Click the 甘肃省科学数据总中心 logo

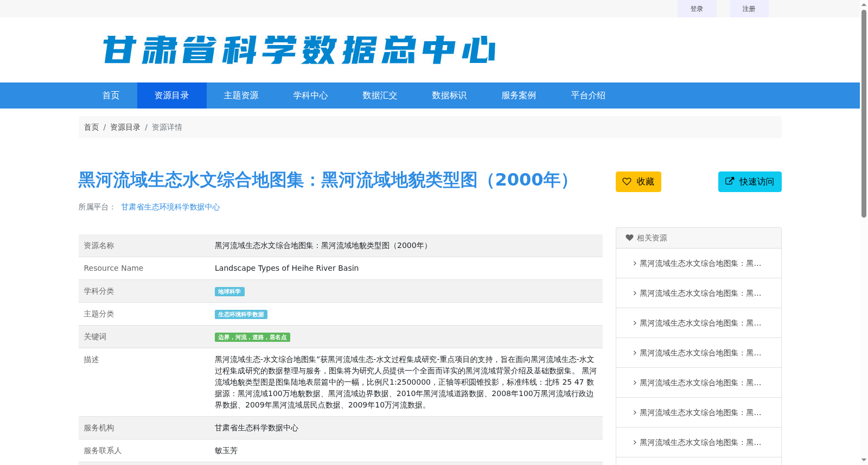tap(299, 50)
